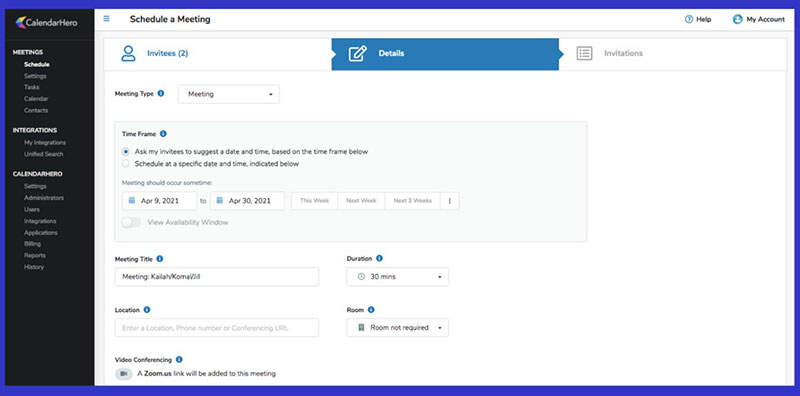Image resolution: width=800 pixels, height=396 pixels.
Task: Open the Duration 30 mins dropdown
Action: pyautogui.click(x=397, y=277)
